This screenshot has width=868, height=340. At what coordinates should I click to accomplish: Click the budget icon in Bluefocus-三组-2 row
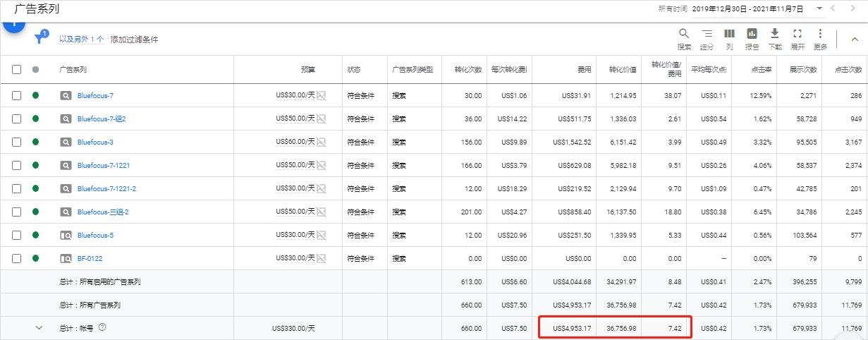pyautogui.click(x=322, y=212)
